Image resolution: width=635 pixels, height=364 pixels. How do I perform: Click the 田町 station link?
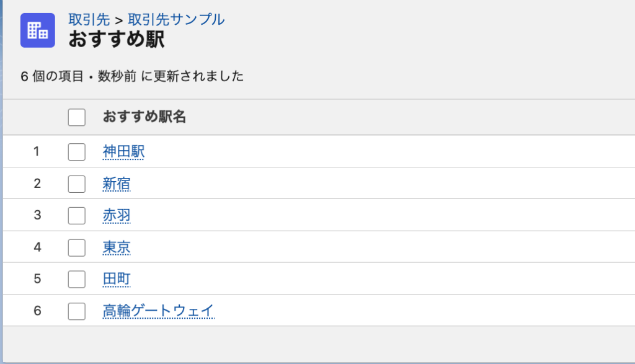(117, 279)
